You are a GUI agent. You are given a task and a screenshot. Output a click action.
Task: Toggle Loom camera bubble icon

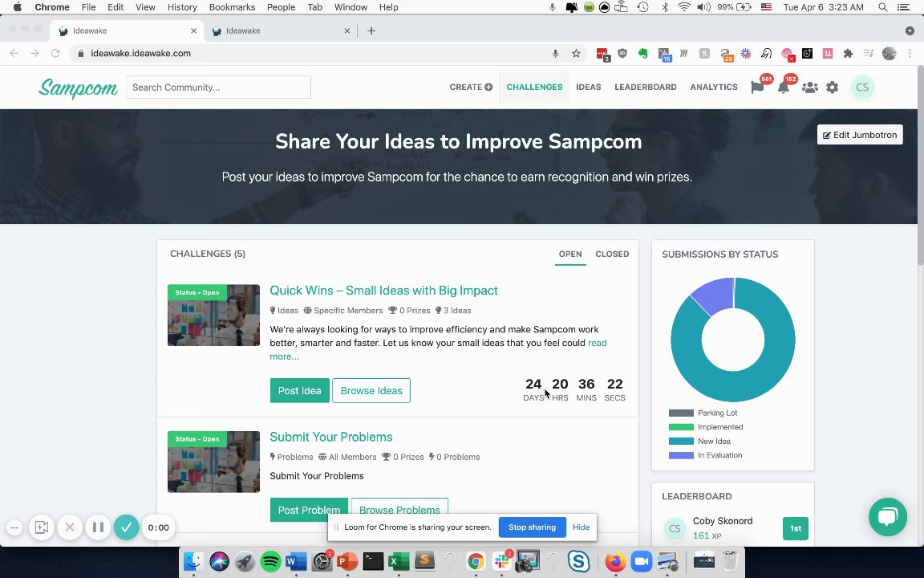pyautogui.click(x=41, y=527)
